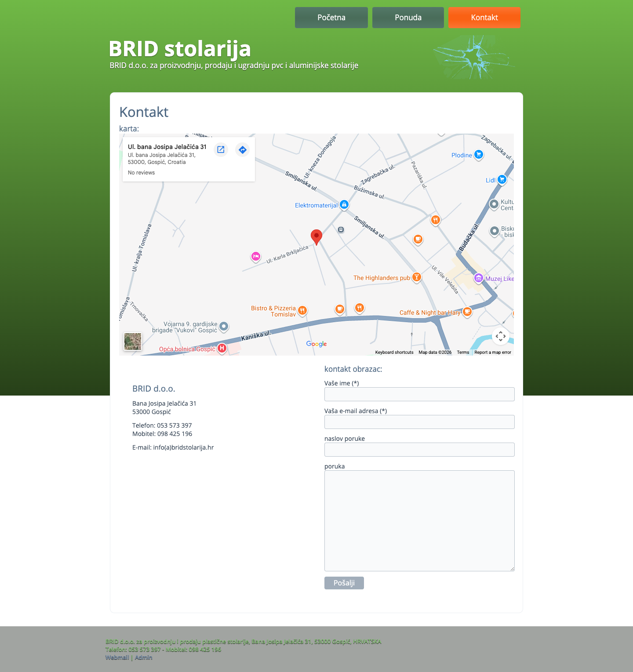
Task: Click the 'kontakt obrazac:' heading
Action: pos(353,369)
